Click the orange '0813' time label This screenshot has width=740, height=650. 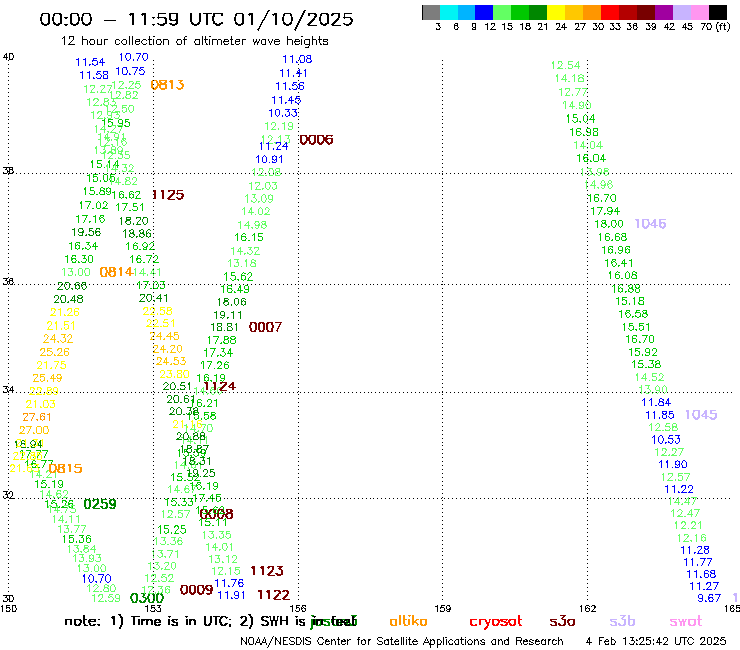[167, 85]
